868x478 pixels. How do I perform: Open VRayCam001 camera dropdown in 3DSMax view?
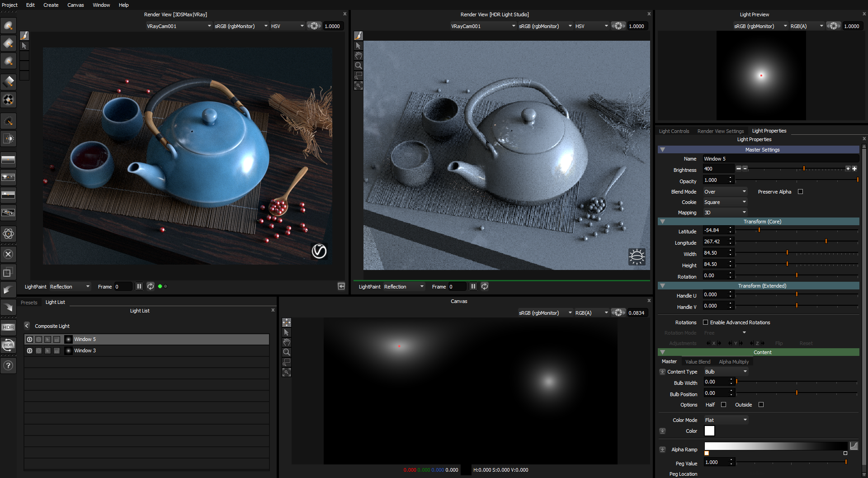(179, 26)
